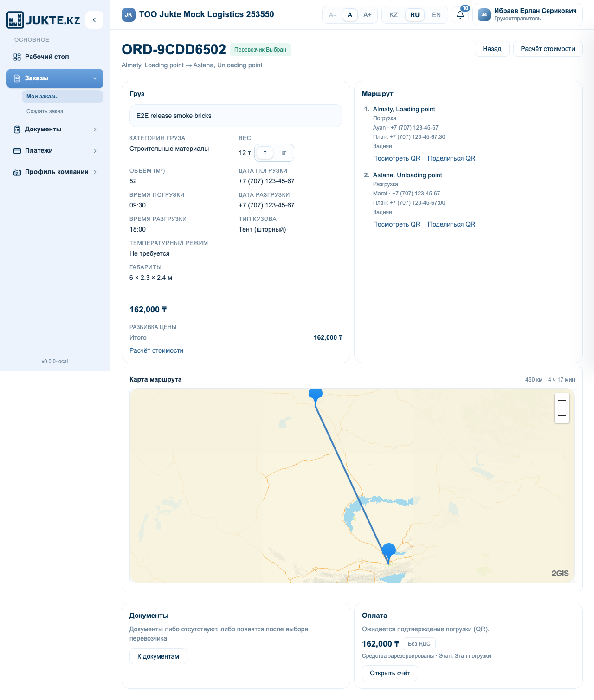The image size is (594, 700).
Task: Click the Перевозчик Выбран status badge
Action: [x=260, y=50]
